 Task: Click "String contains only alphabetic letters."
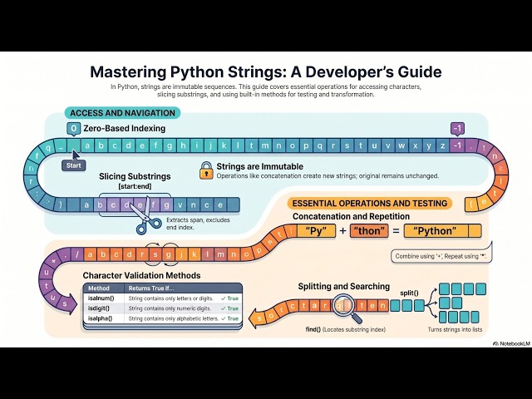coord(174,318)
